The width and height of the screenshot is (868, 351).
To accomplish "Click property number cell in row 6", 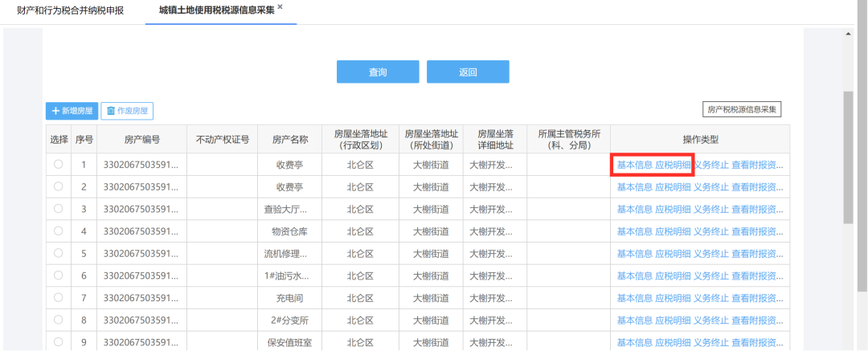I will [142, 275].
